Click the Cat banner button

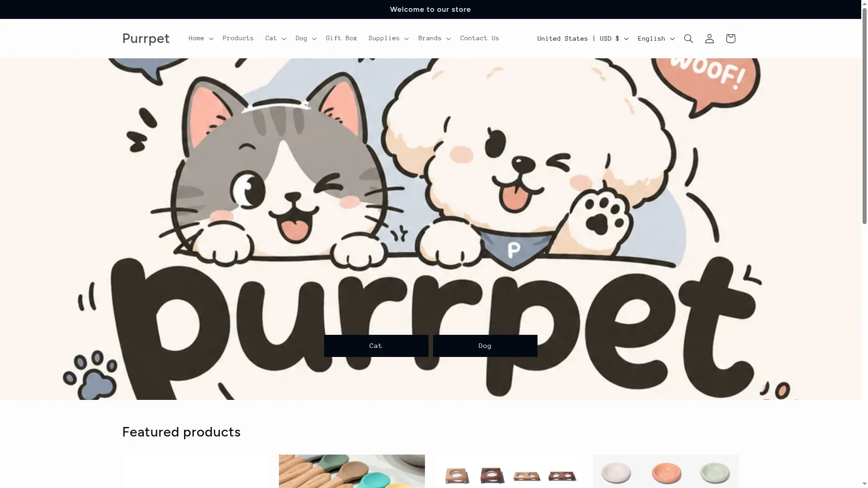pyautogui.click(x=376, y=346)
